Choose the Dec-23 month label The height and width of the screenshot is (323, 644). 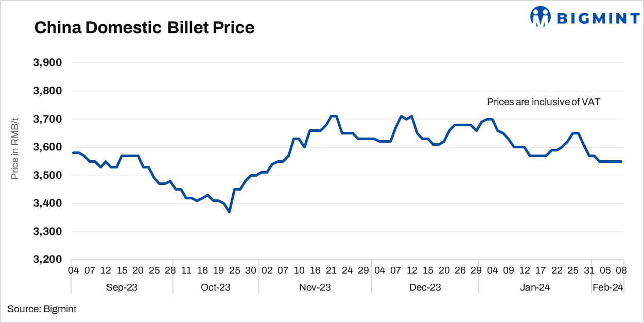pos(425,287)
